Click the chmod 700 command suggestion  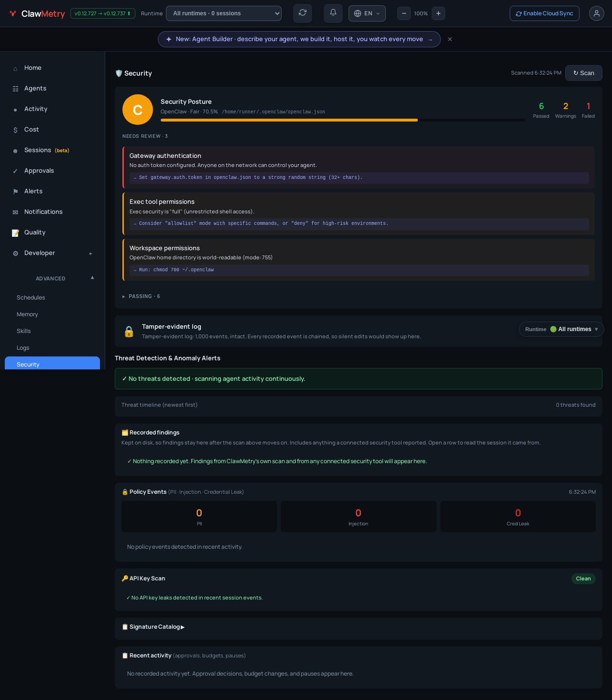pos(359,270)
